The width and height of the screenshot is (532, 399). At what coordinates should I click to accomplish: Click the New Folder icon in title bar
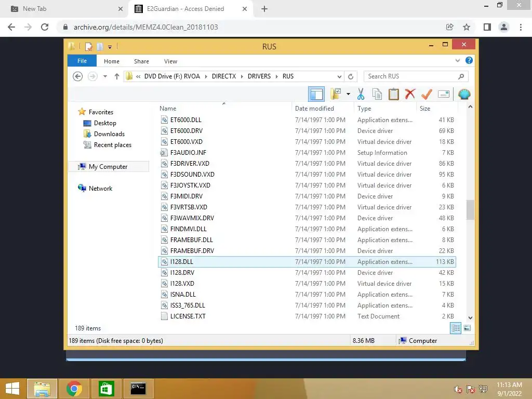[x=100, y=46]
